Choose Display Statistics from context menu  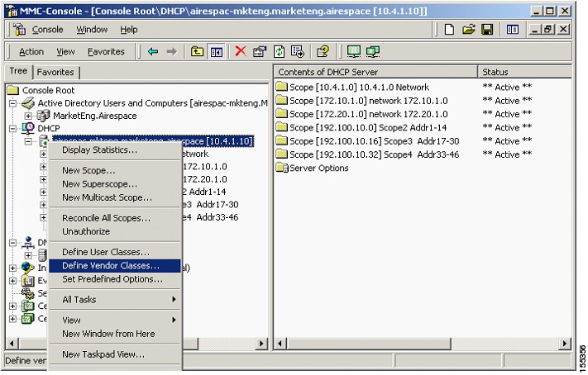(115, 150)
